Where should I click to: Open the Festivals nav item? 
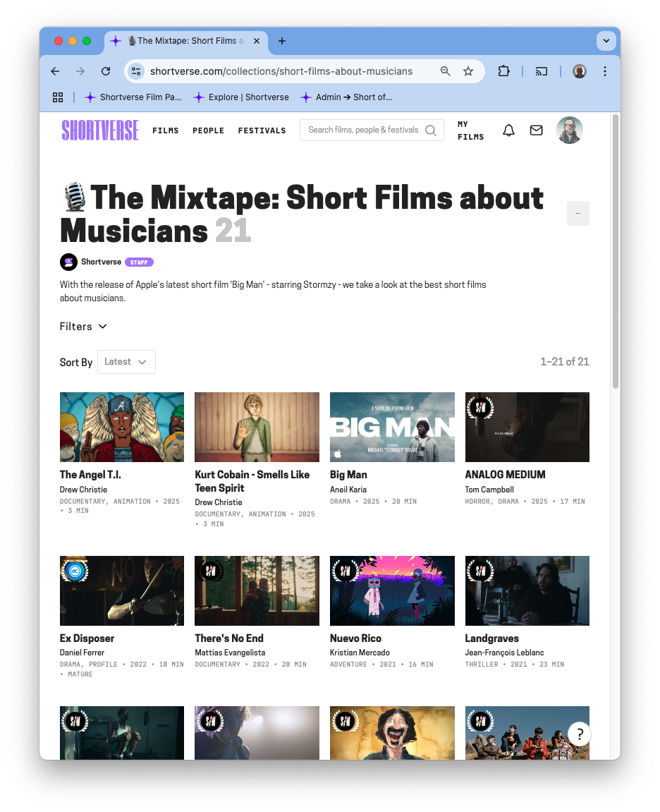click(262, 131)
